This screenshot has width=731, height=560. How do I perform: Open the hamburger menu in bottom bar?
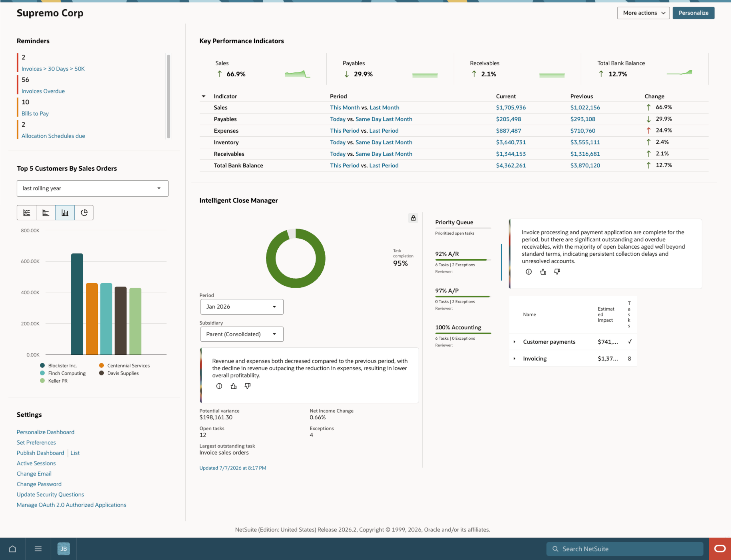coord(38,549)
